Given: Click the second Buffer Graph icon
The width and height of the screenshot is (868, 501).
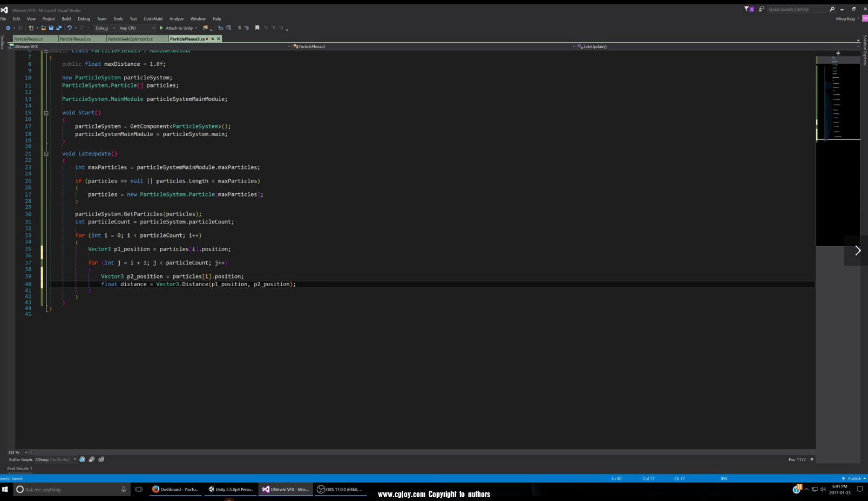Looking at the screenshot, I should (92, 459).
